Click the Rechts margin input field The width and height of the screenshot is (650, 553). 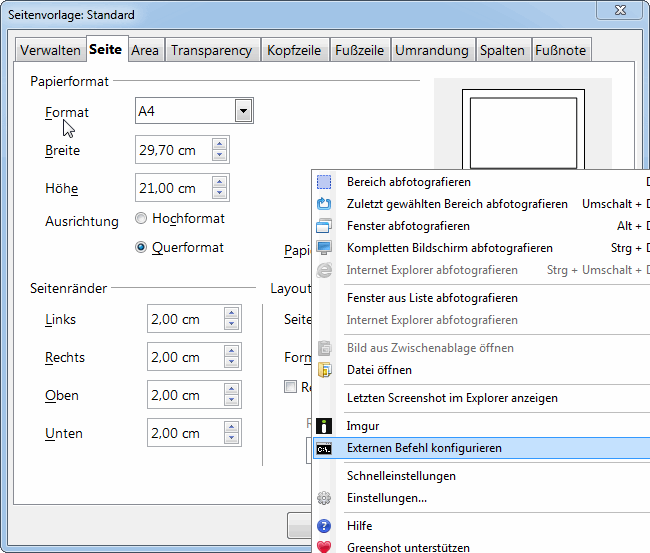(x=186, y=357)
